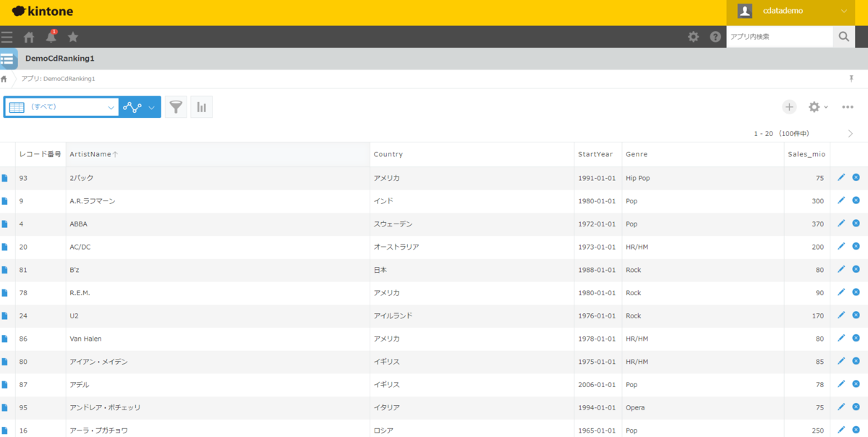Click the DemoCdRanking1 app list icon
The width and height of the screenshot is (868, 437).
pyautogui.click(x=8, y=59)
